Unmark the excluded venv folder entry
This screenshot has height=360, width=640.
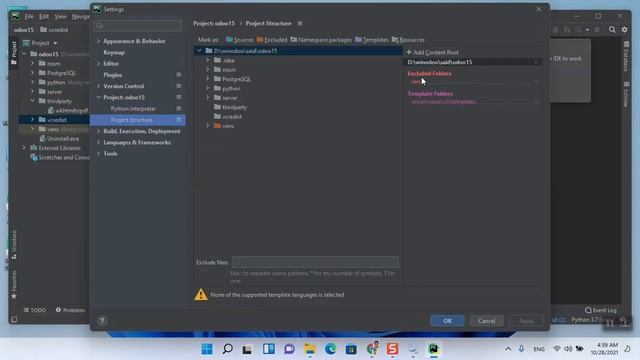tap(536, 82)
